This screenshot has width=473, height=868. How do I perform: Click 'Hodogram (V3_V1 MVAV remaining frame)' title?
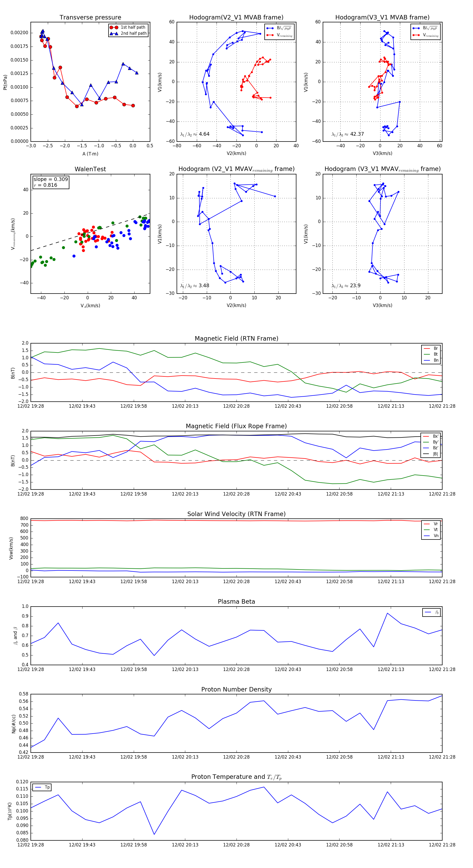(382, 169)
